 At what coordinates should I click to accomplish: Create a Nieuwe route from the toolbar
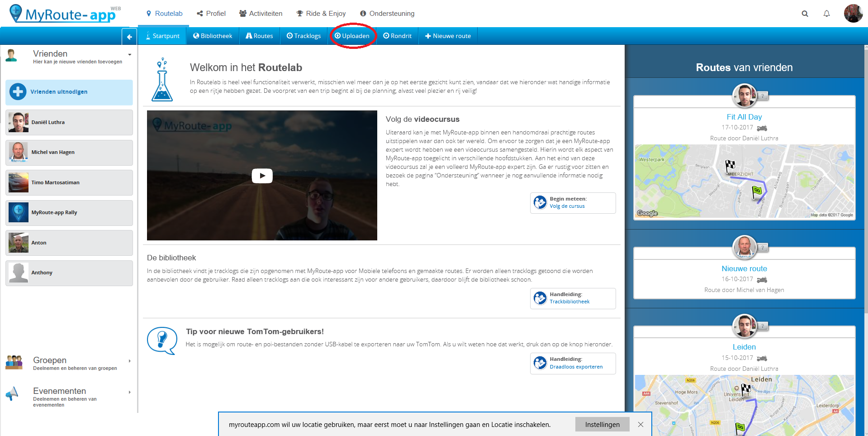[x=448, y=36]
